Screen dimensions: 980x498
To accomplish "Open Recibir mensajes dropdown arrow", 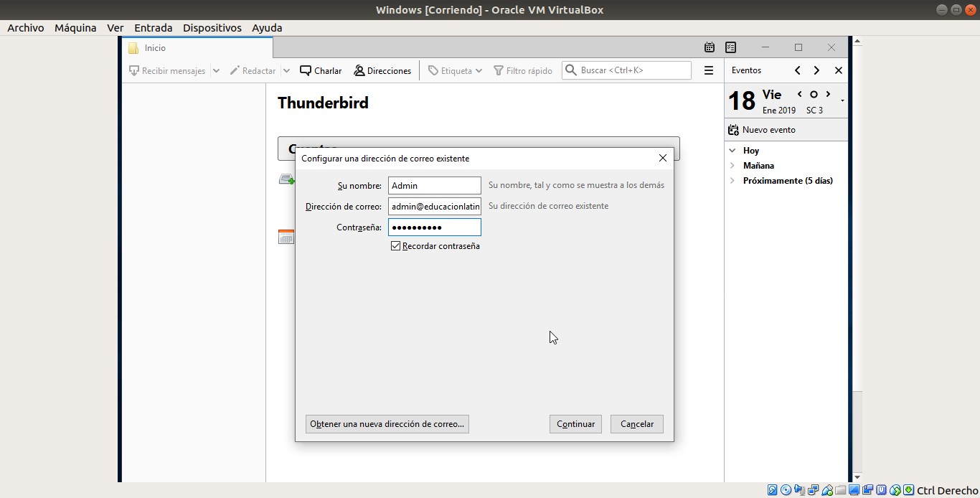I will pos(216,70).
